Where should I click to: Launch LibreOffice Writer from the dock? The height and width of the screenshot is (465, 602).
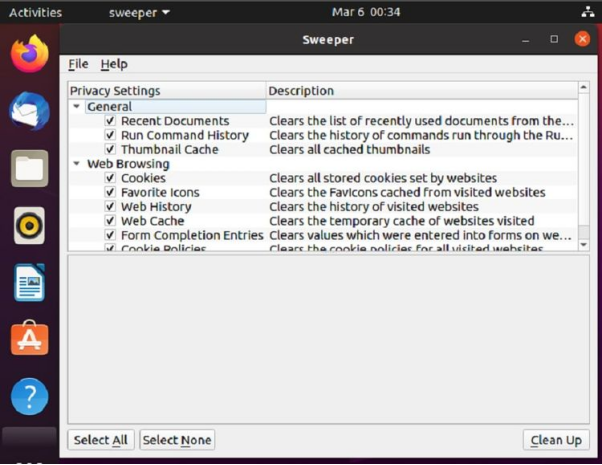pyautogui.click(x=30, y=283)
